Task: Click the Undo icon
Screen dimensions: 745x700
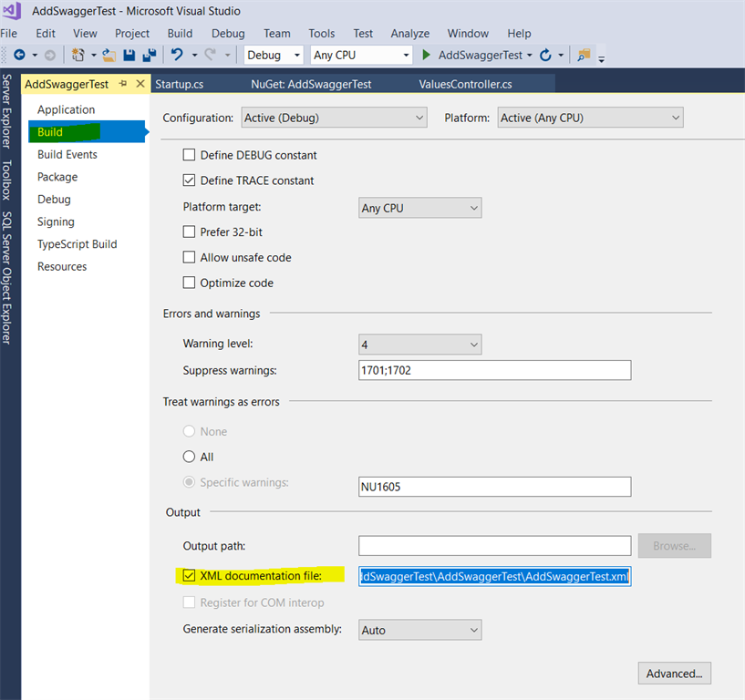Action: pyautogui.click(x=176, y=55)
